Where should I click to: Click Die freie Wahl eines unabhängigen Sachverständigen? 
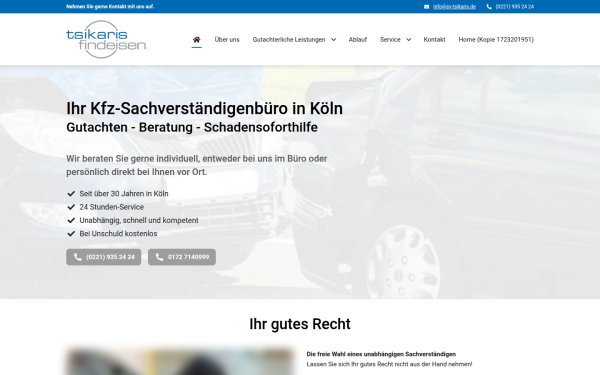[381, 354]
